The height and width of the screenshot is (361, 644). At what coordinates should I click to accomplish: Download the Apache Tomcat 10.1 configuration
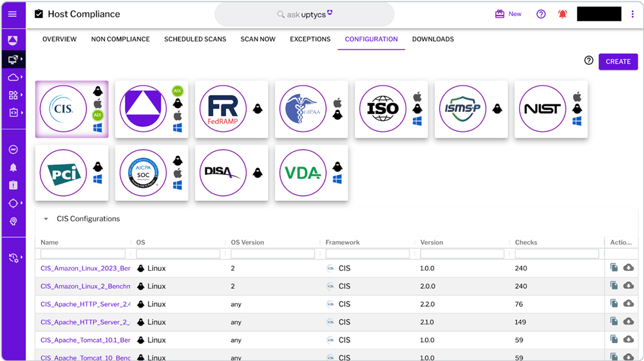point(629,339)
